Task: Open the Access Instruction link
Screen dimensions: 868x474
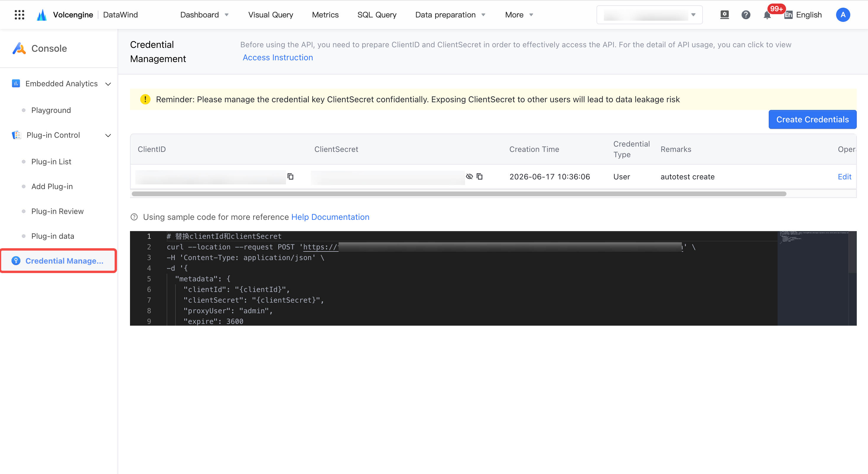Action: click(x=278, y=58)
